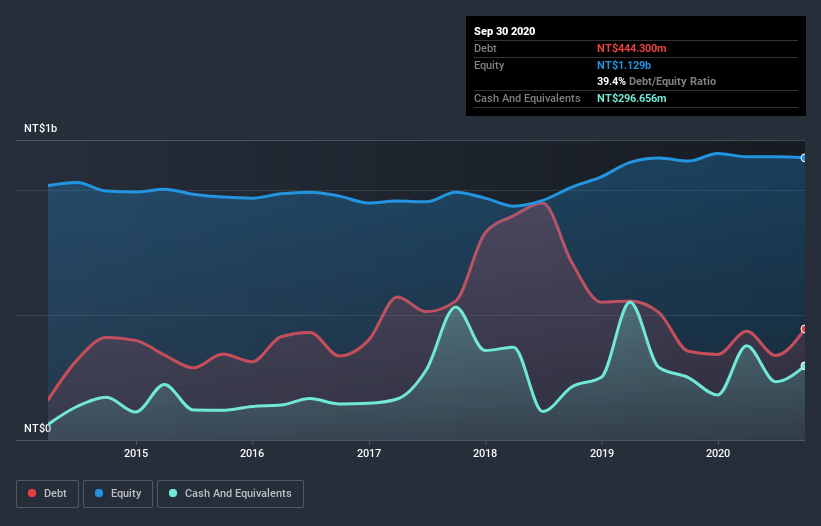821x526 pixels.
Task: Click the Equity endpoint marker at Sep 2020
Action: click(x=804, y=158)
